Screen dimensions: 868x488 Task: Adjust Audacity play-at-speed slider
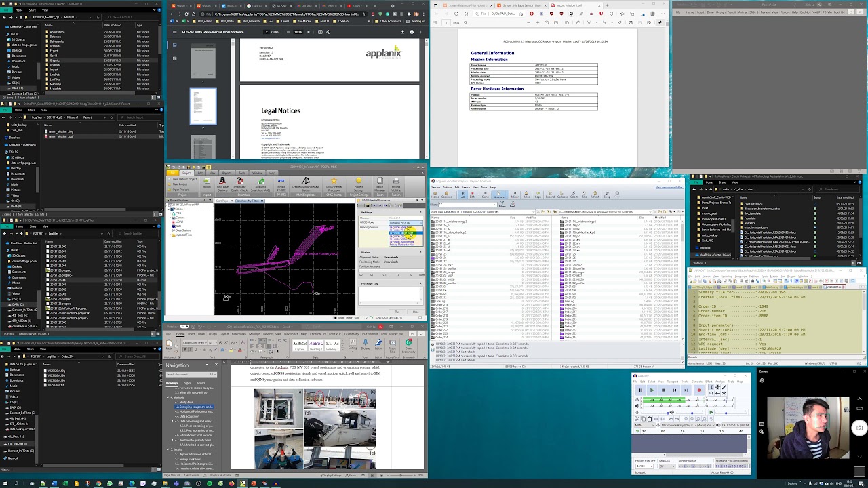pos(731,413)
